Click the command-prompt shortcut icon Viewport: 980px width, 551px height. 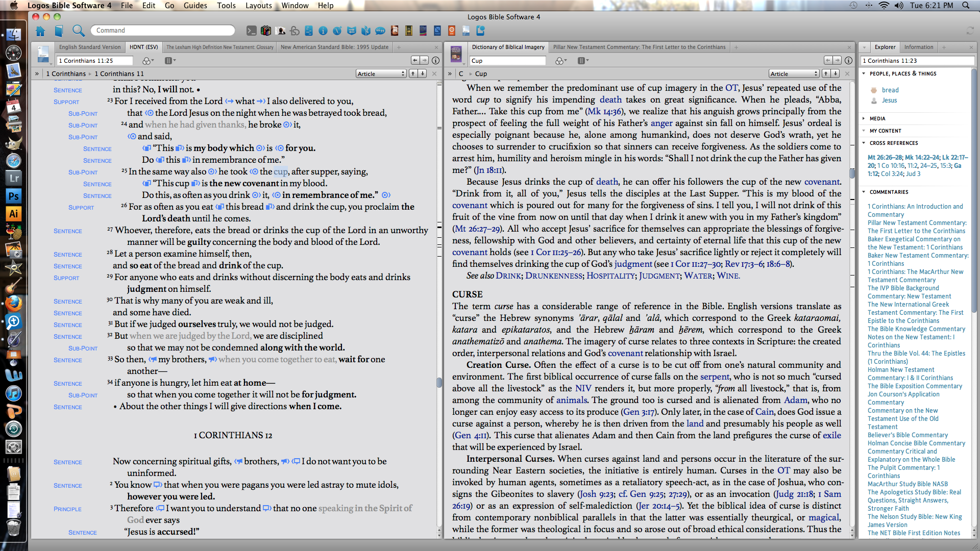(x=251, y=31)
